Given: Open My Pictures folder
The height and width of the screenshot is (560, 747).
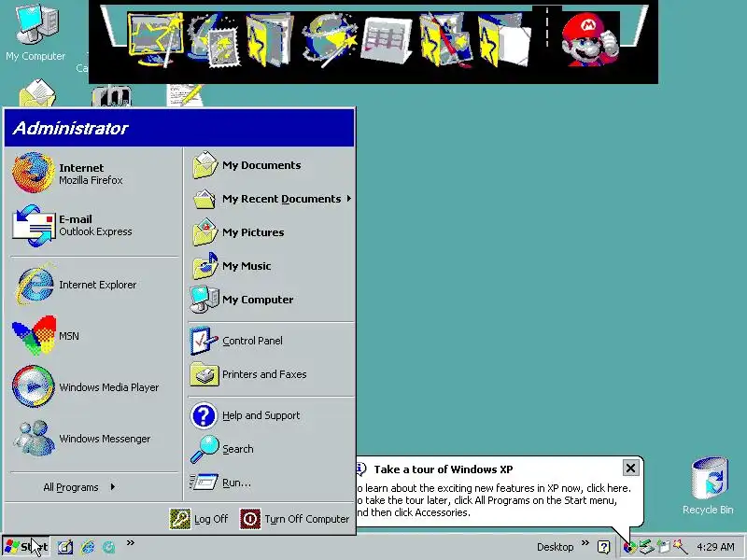Looking at the screenshot, I should point(272,232).
